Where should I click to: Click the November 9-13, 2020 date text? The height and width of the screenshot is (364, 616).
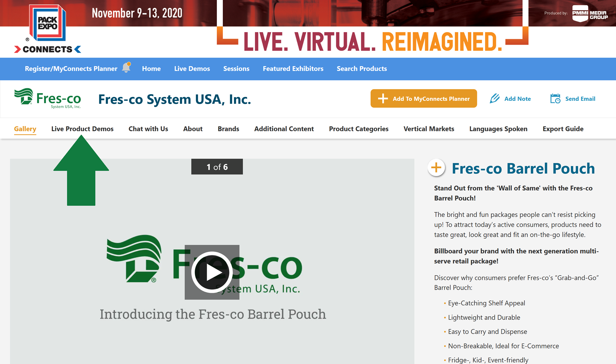coord(137,13)
